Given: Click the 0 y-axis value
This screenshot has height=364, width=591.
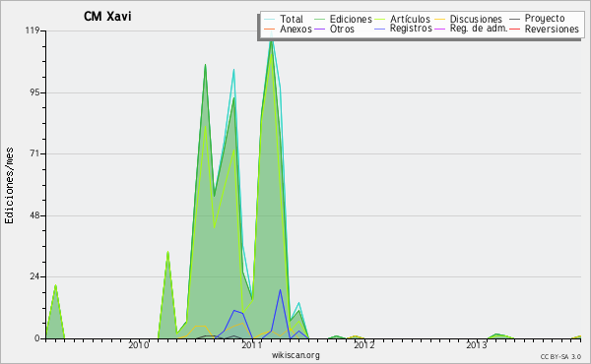Looking at the screenshot, I should coord(37,338).
